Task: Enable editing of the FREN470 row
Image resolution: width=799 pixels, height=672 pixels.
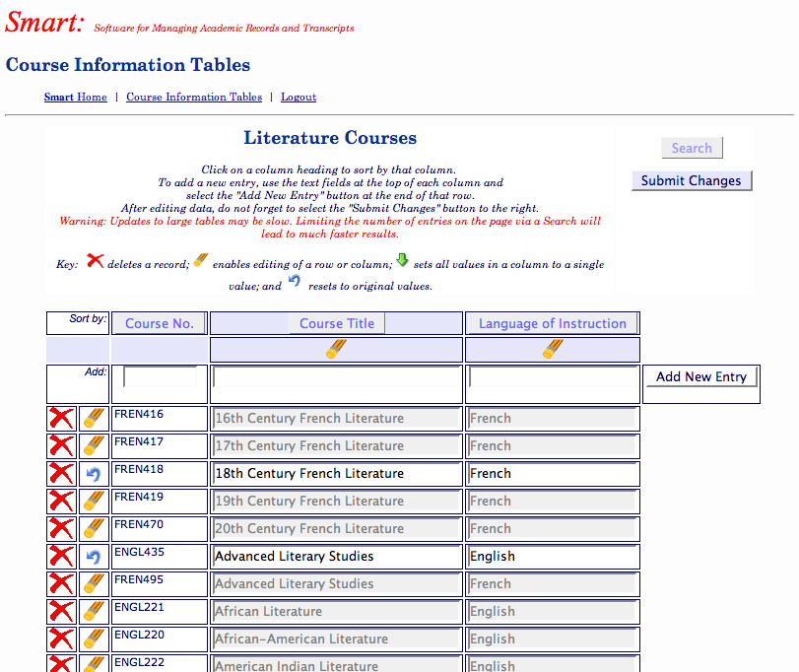Action: [94, 529]
